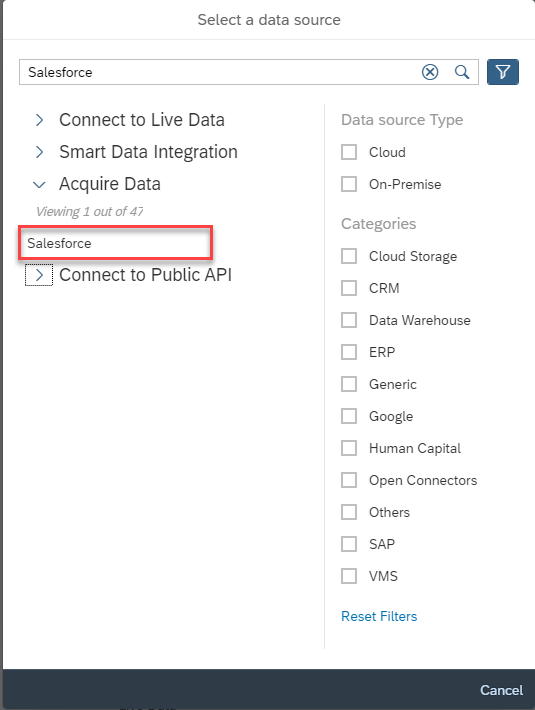Collapse the Acquire Data section
The image size is (535, 710).
coord(39,184)
